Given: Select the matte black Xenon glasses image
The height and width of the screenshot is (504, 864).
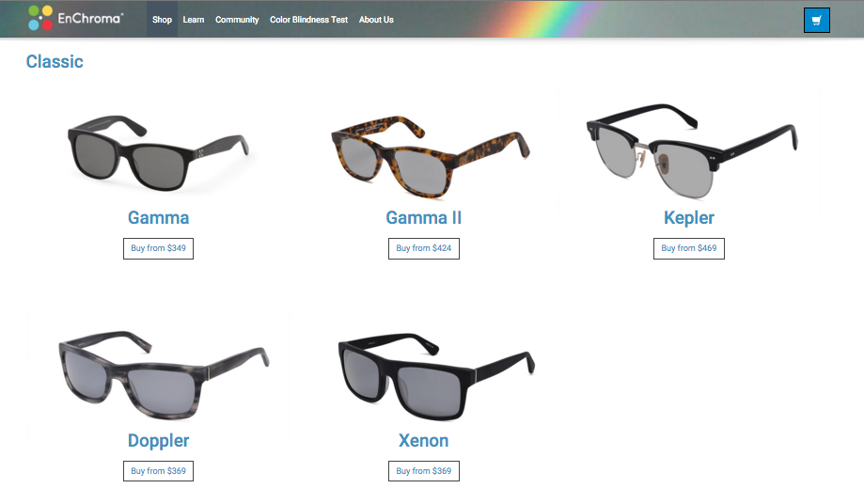Looking at the screenshot, I should (x=436, y=376).
